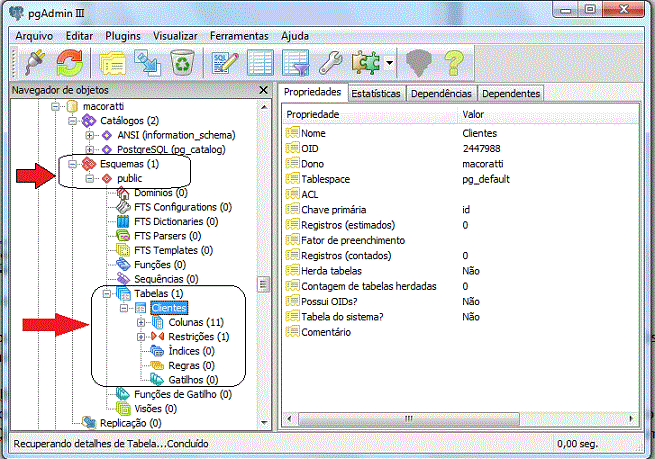Select Replicação (0) tree item
The height and width of the screenshot is (459, 655).
(131, 423)
